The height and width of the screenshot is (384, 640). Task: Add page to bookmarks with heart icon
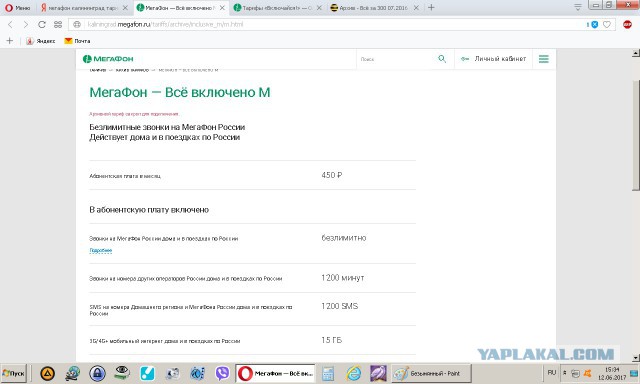(607, 24)
